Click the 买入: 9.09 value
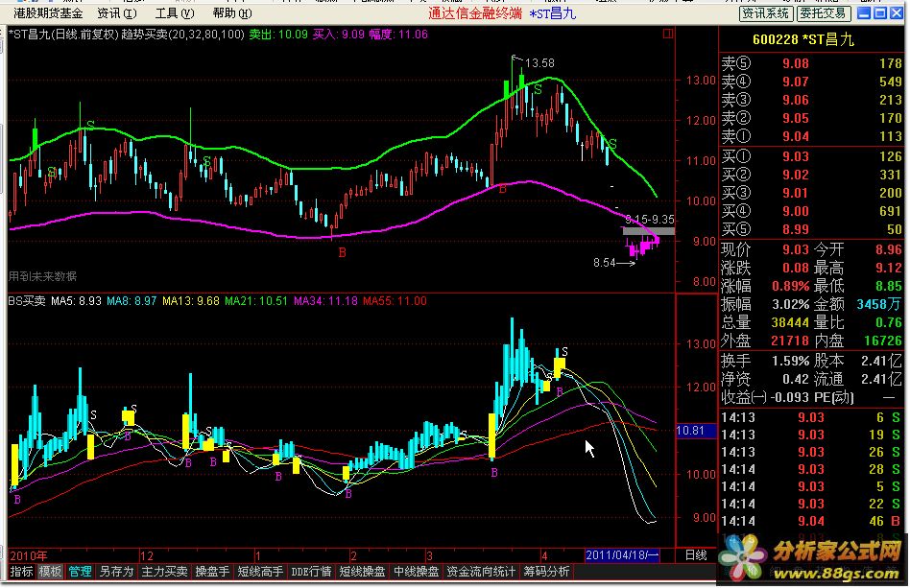The height and width of the screenshot is (588, 910). (338, 35)
